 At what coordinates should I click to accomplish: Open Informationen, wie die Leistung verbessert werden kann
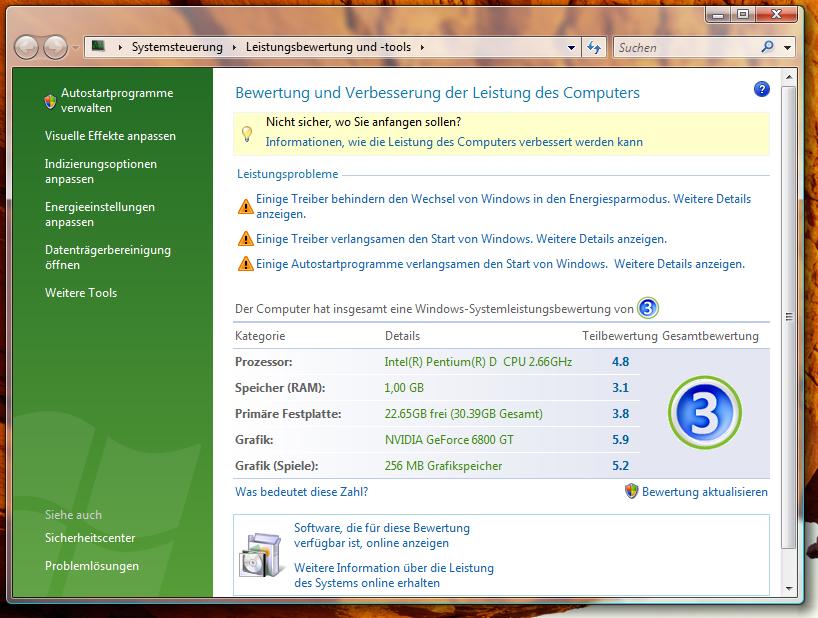click(x=454, y=142)
